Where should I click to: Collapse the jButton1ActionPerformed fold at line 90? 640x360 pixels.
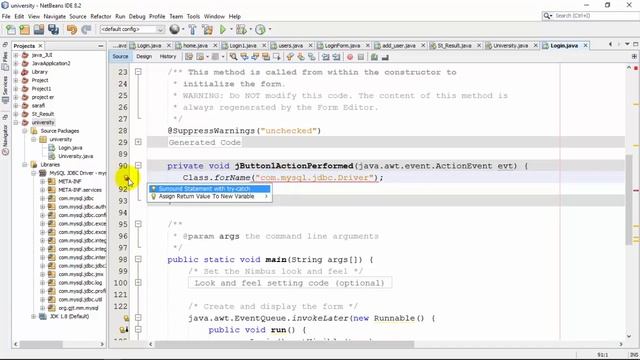click(138, 166)
